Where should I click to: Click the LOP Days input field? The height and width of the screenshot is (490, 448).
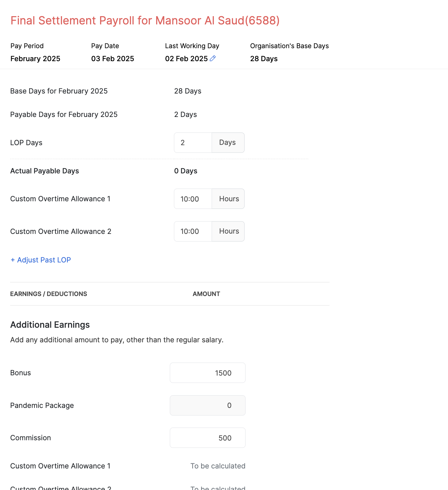[193, 143]
